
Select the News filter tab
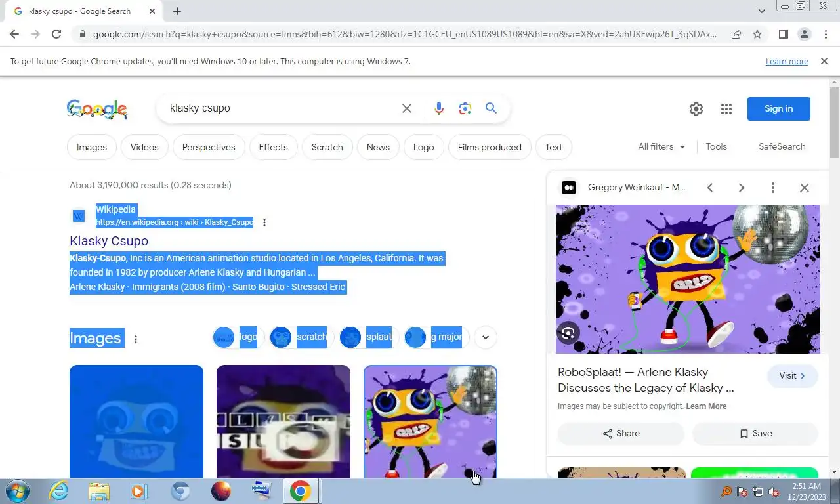378,147
